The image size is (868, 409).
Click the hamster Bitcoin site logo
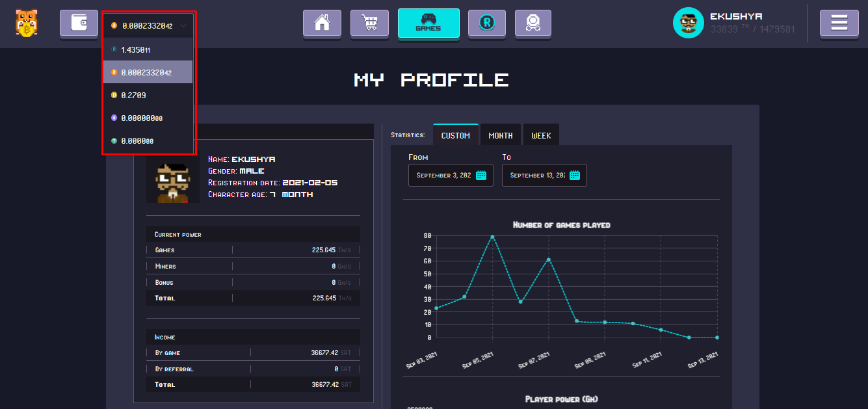click(x=27, y=23)
